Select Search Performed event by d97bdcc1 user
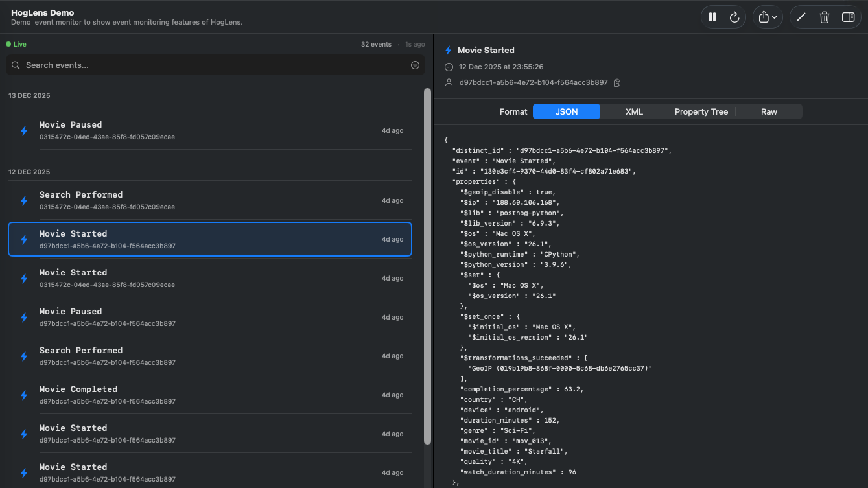Viewport: 868px width, 488px height. (210, 356)
